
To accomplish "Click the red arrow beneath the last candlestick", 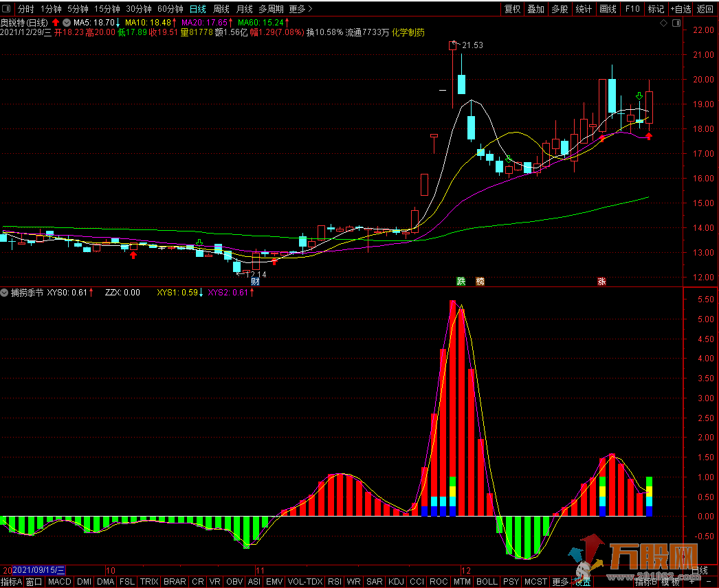I will (649, 136).
